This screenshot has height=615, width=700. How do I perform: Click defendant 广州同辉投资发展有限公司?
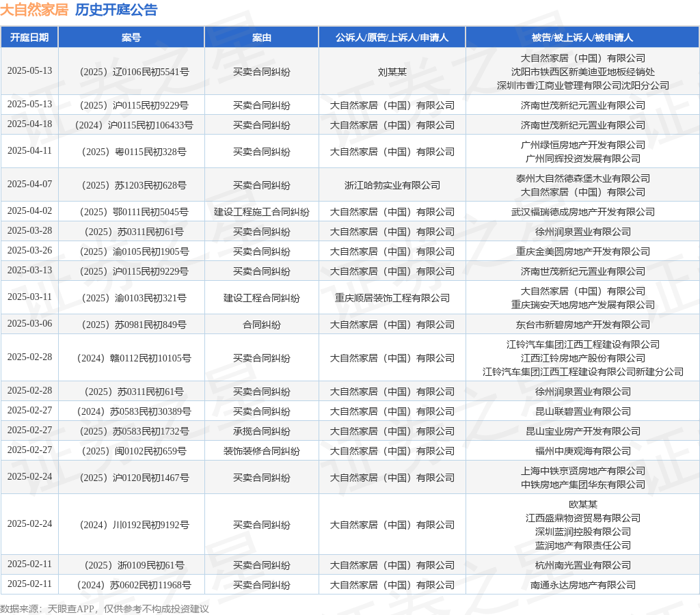coord(582,159)
